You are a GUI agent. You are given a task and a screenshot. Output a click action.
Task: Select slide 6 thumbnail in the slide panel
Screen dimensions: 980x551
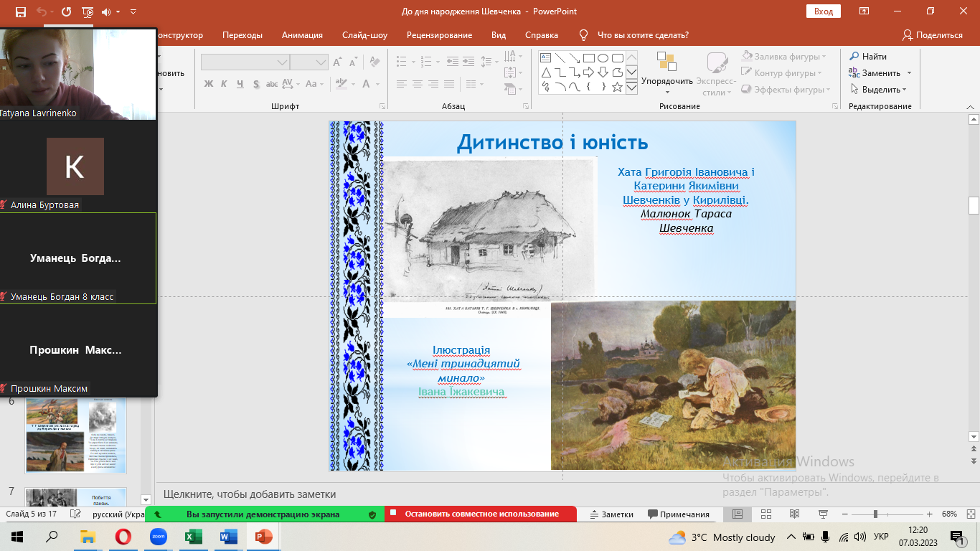(x=75, y=435)
